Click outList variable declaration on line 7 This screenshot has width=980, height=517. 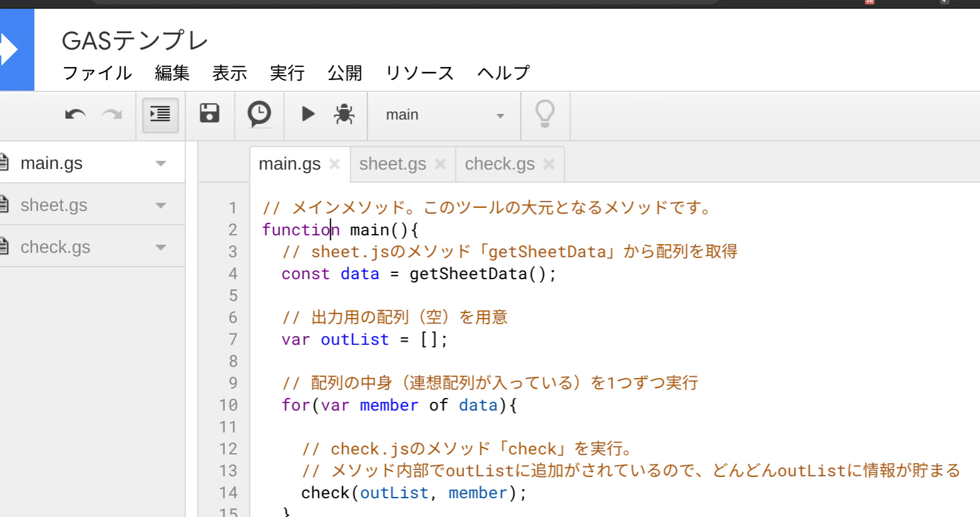point(354,339)
